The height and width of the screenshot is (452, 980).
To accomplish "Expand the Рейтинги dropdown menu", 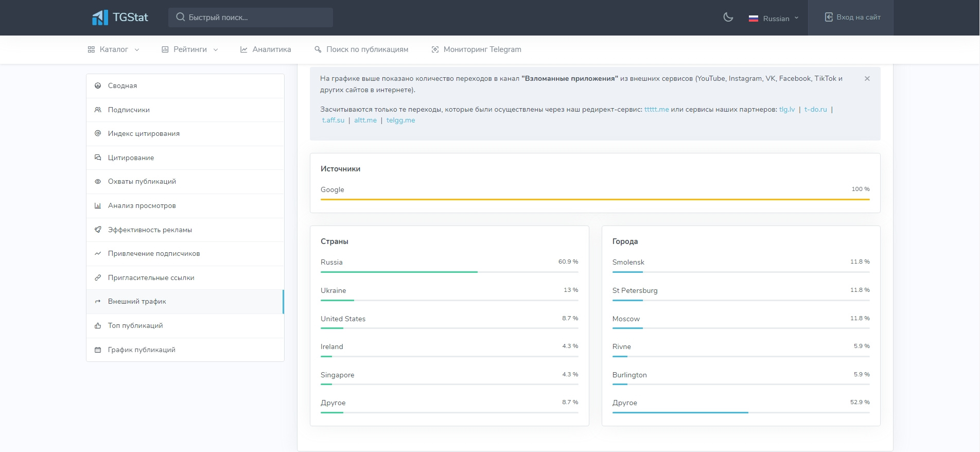I will (189, 49).
